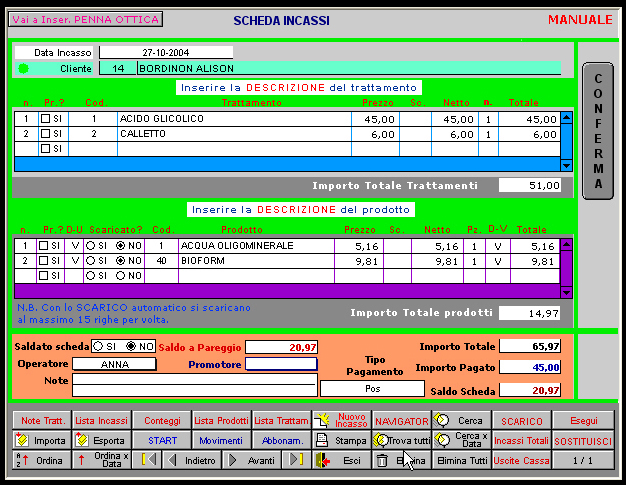
Task: Tick the SI checkbox for ACIDO GLICOLICO
Action: click(x=46, y=119)
